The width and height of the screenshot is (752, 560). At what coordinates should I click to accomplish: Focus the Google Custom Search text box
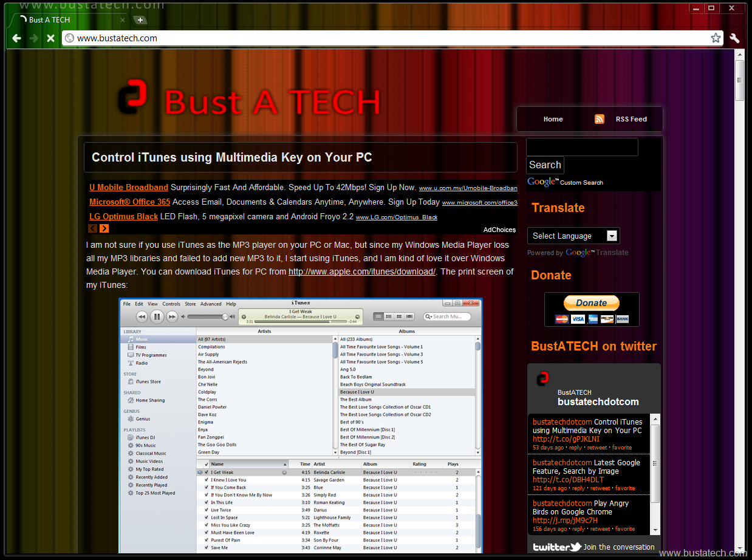pos(582,147)
